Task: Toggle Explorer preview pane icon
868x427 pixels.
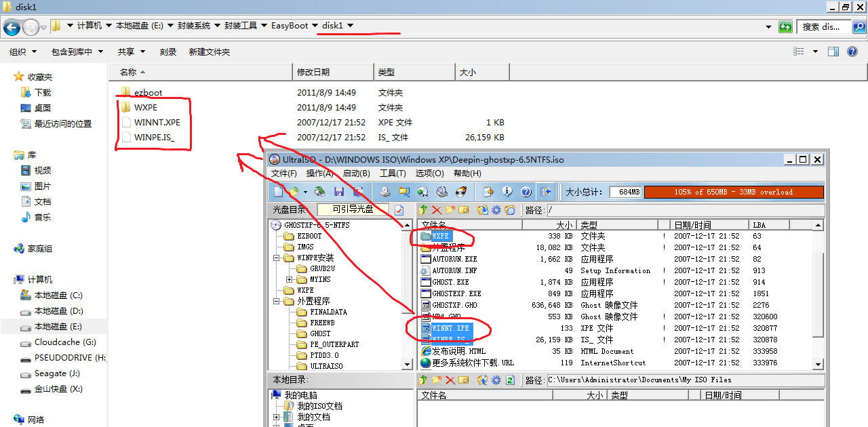Action: click(833, 52)
